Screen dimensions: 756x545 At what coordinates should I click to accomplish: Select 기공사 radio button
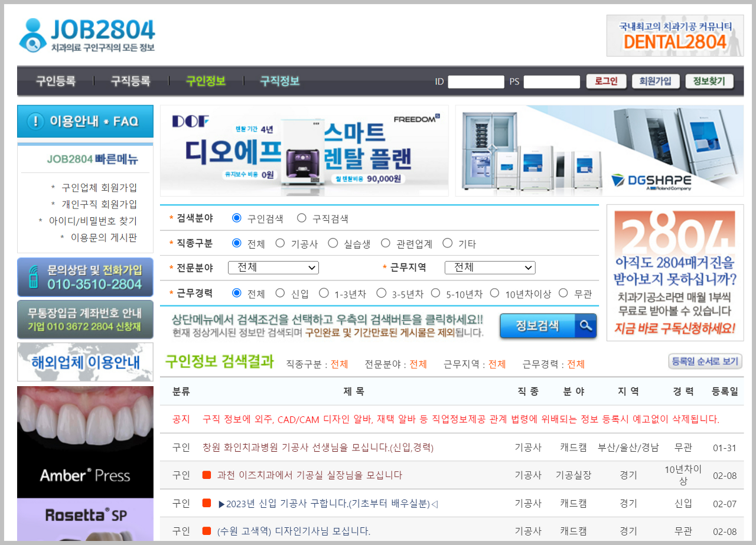[x=280, y=243]
